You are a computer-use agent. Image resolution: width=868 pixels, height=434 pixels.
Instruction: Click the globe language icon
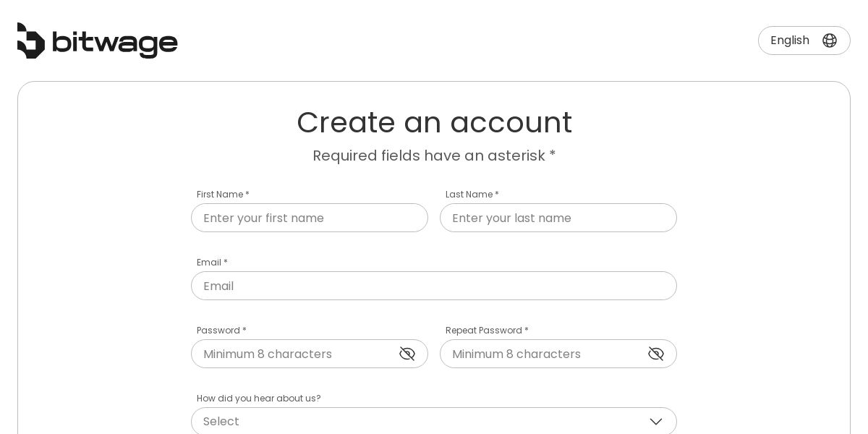point(830,41)
